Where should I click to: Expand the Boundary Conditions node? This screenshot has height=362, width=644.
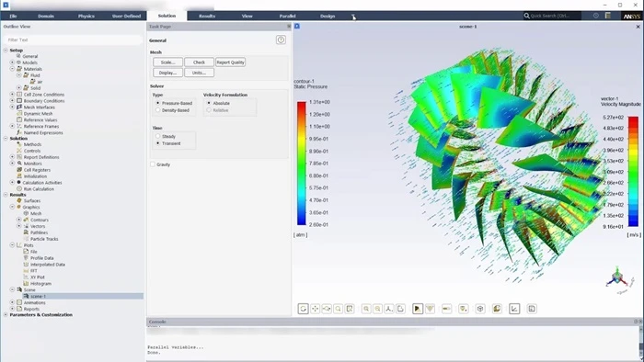12,100
